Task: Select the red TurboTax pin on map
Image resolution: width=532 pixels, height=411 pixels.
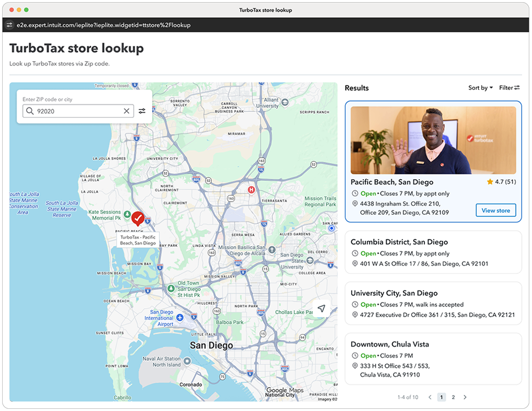Action: click(138, 219)
